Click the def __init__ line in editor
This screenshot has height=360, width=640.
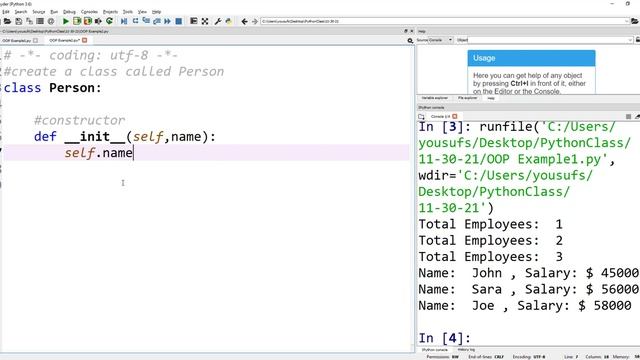pos(125,137)
